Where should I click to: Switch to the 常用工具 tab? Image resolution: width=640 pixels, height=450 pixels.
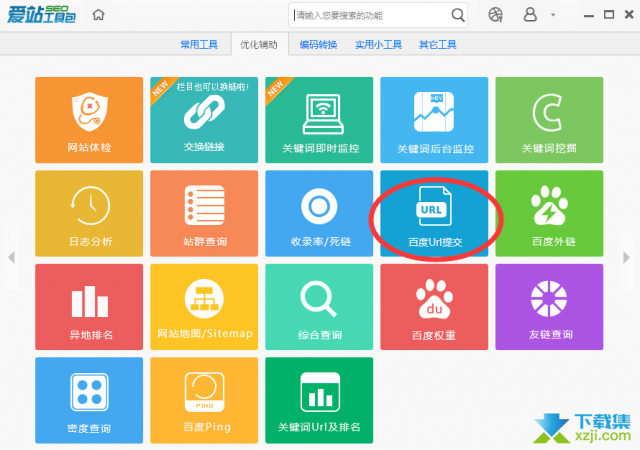click(199, 45)
